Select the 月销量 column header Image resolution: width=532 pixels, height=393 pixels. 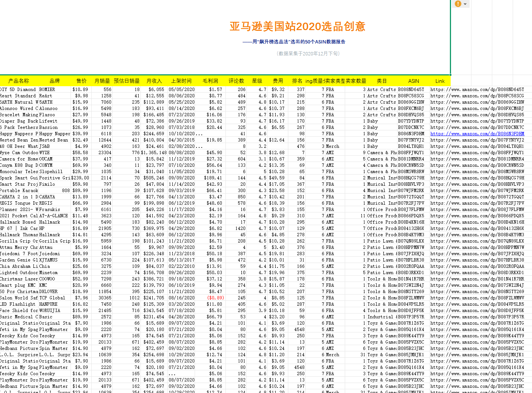coord(102,81)
